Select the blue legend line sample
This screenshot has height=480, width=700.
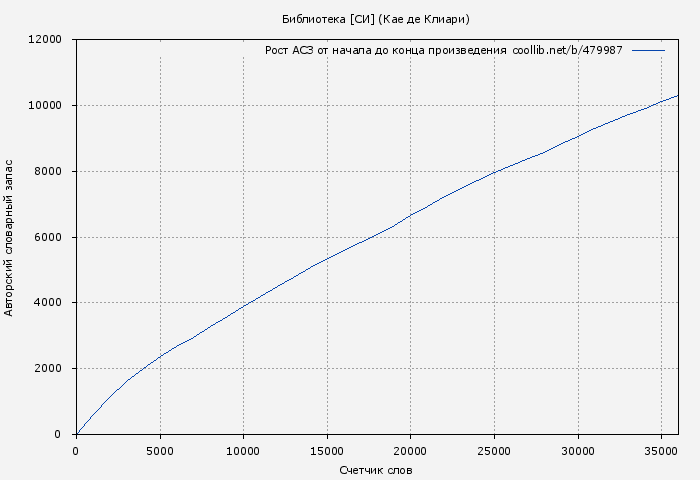(x=648, y=50)
